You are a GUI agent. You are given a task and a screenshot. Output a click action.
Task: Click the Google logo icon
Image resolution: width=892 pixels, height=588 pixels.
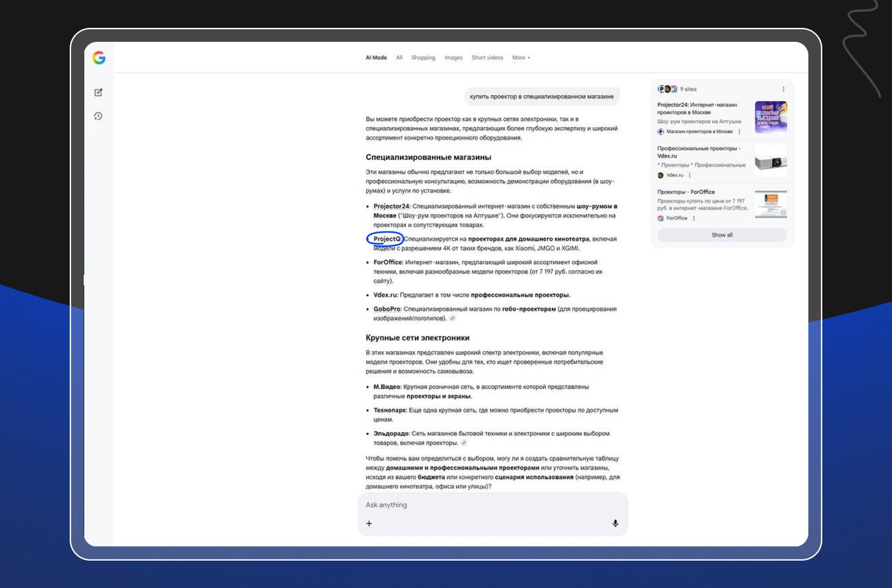[x=99, y=58]
